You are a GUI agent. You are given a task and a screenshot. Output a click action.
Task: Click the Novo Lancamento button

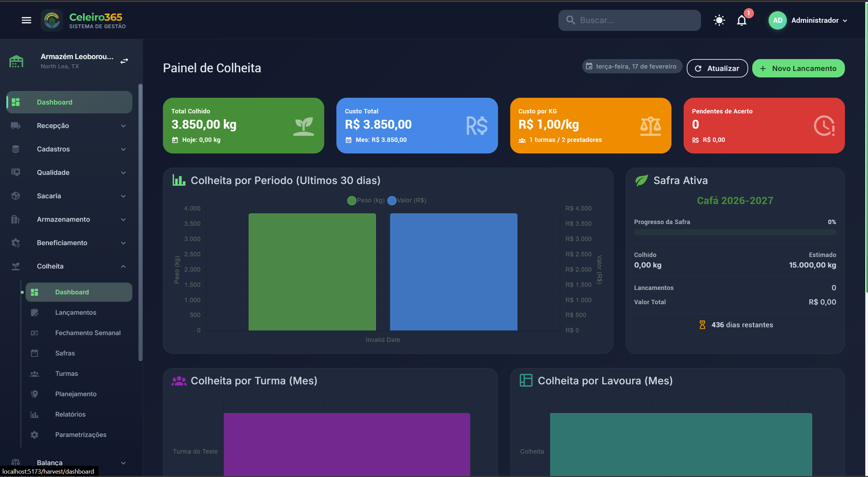pos(798,69)
